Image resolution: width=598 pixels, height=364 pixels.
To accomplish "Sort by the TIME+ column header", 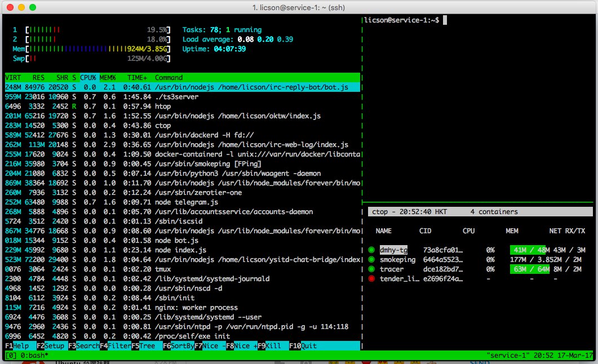I will (x=137, y=77).
